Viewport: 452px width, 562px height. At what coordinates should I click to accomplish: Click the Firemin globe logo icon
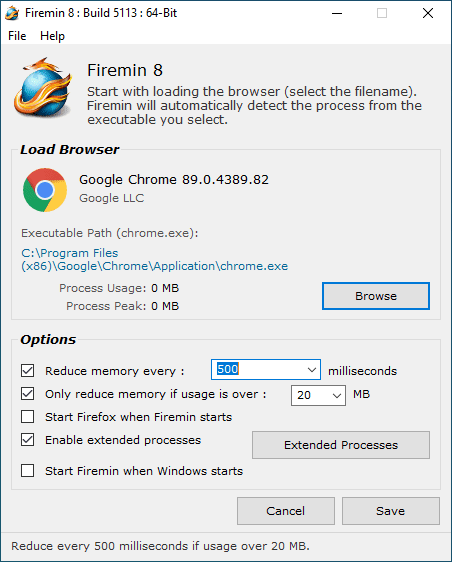(x=43, y=88)
